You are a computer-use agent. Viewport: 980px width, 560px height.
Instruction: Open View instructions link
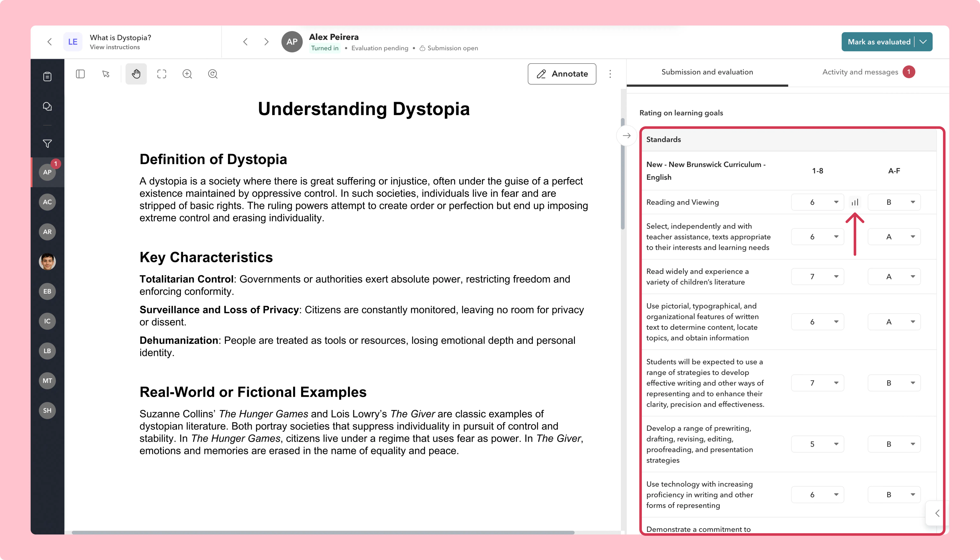115,47
